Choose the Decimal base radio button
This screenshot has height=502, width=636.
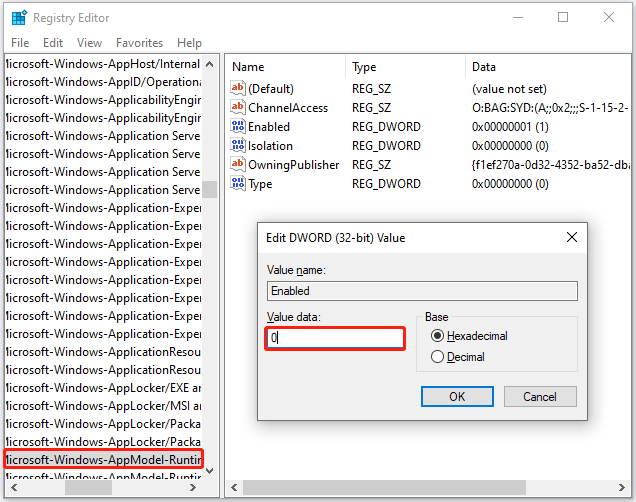tap(437, 357)
